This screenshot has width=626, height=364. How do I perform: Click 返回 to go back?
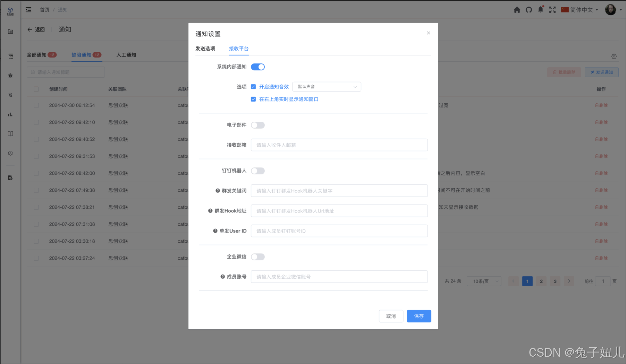click(x=36, y=29)
